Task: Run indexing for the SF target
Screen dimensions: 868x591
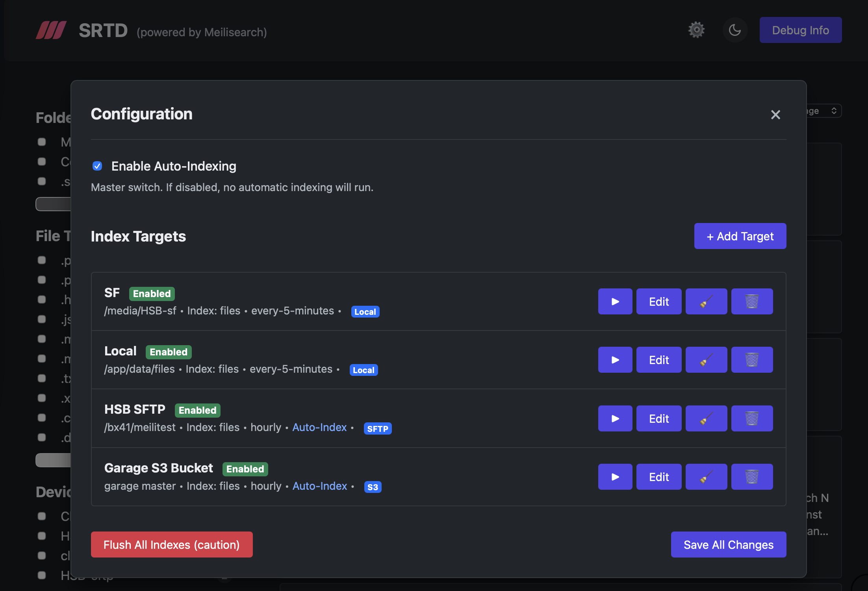Action: tap(615, 301)
